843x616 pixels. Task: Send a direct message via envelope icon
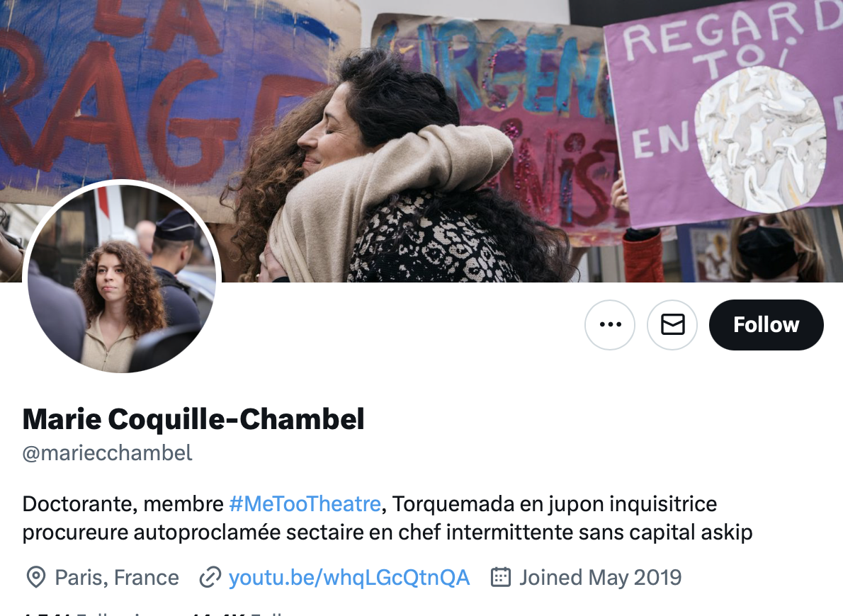[x=672, y=325]
